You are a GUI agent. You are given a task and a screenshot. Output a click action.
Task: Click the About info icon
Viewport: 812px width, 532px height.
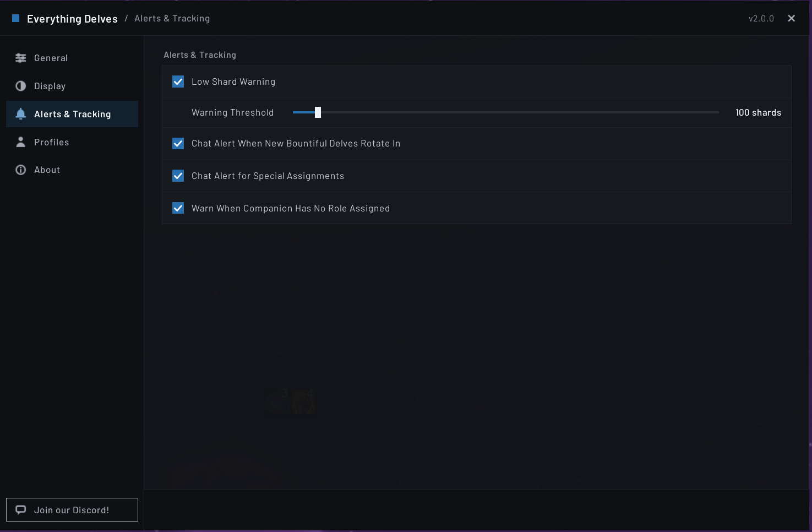click(x=21, y=170)
